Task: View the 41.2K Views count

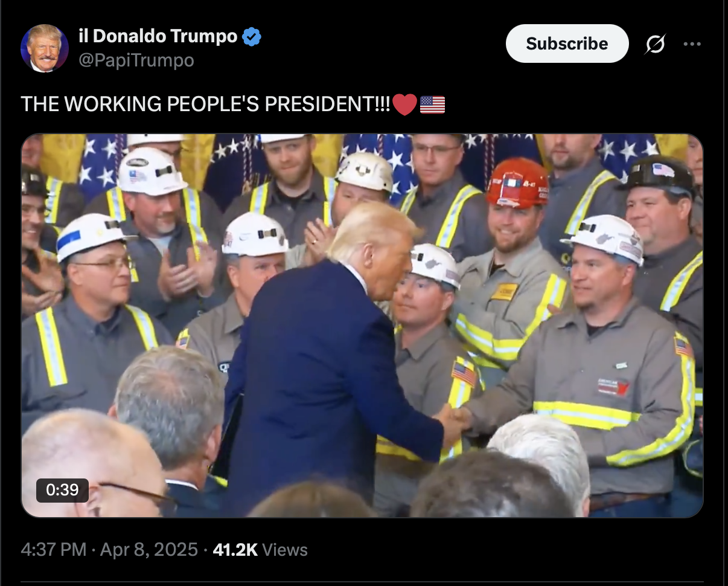Action: [260, 549]
